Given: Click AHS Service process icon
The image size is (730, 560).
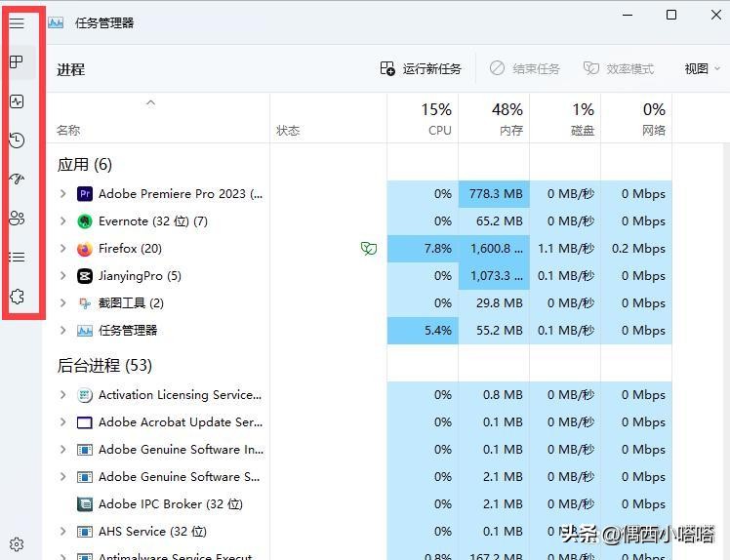Looking at the screenshot, I should 85,532.
